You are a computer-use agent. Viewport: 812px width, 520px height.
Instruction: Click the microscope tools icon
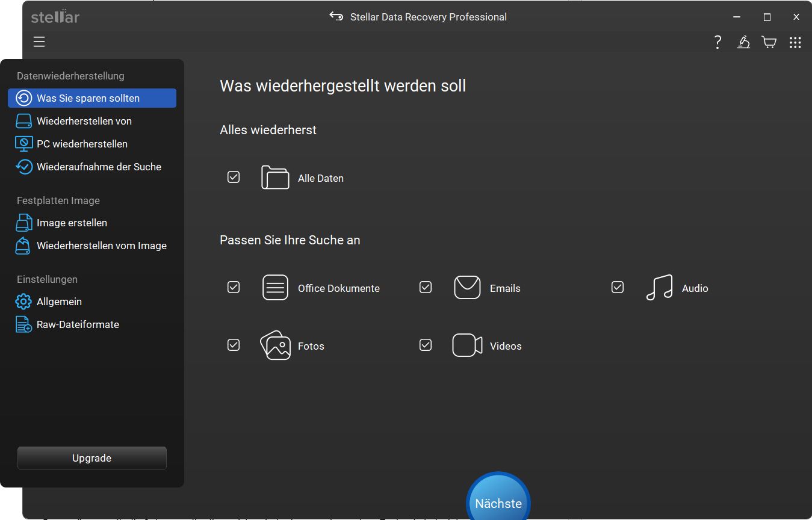[x=743, y=42]
